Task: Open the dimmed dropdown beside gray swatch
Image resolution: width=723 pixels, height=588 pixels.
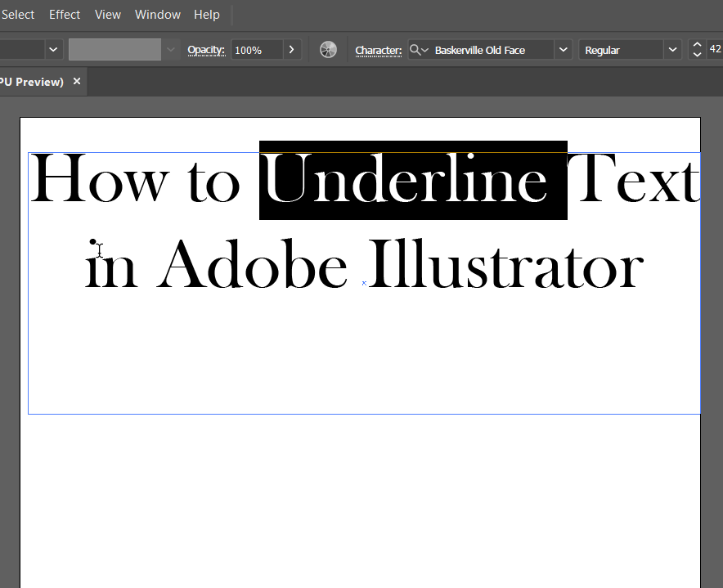Action: pyautogui.click(x=171, y=49)
